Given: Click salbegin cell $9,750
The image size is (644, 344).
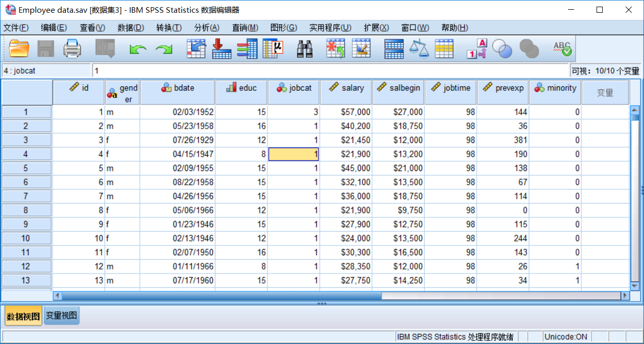Looking at the screenshot, I should click(x=399, y=210).
